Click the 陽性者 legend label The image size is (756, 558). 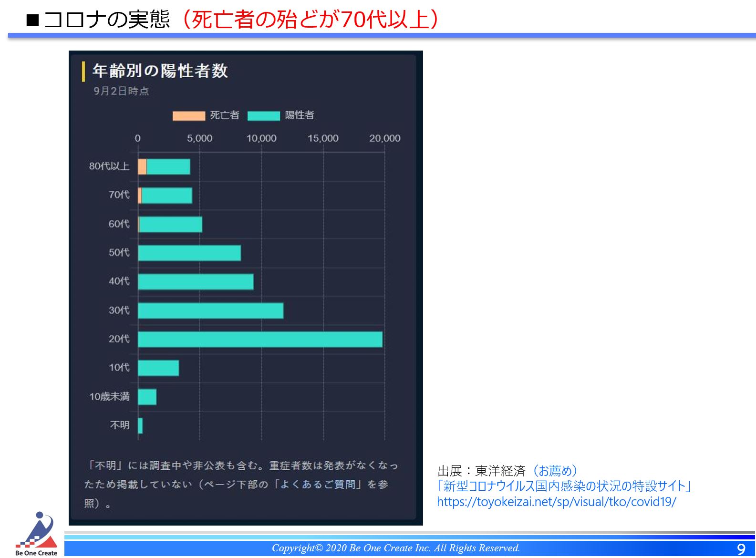point(300,115)
